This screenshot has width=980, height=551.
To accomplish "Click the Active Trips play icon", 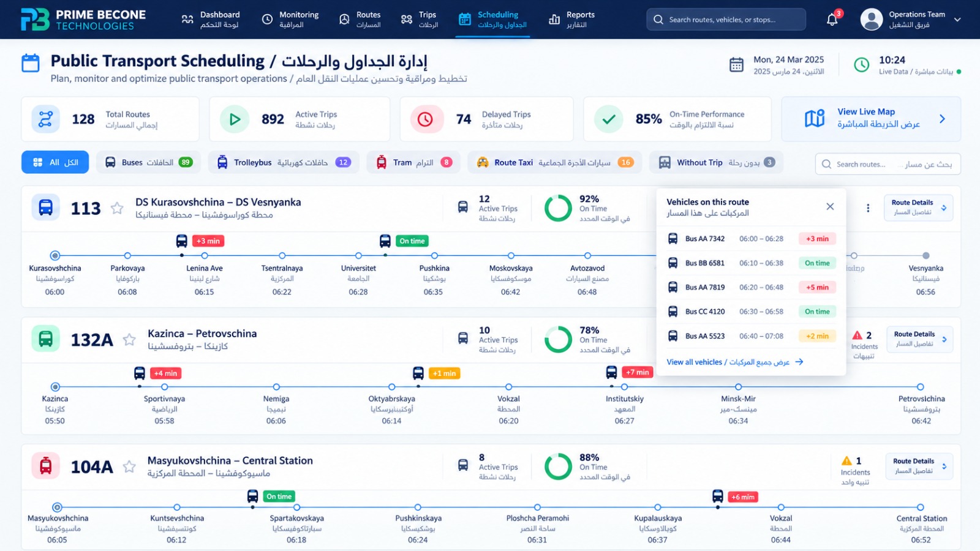I will coord(235,119).
